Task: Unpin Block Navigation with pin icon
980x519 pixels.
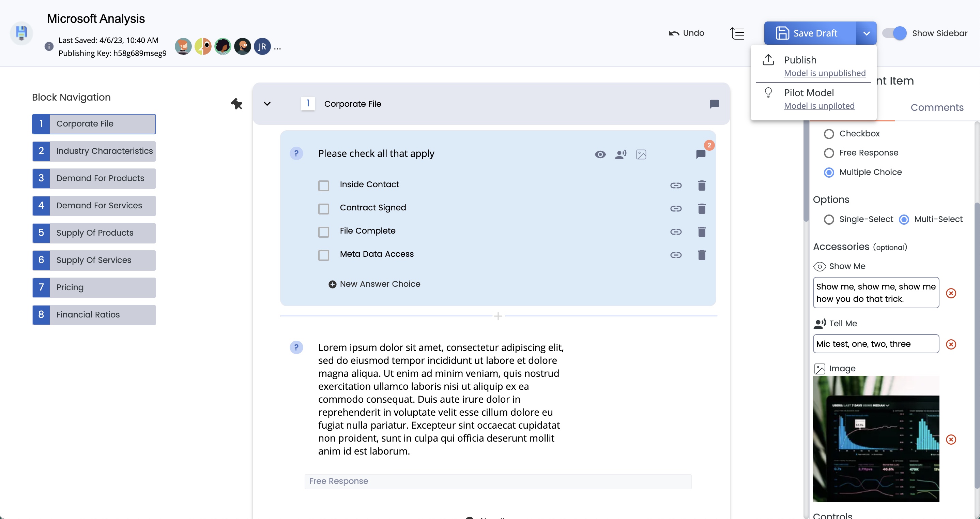Action: tap(236, 104)
